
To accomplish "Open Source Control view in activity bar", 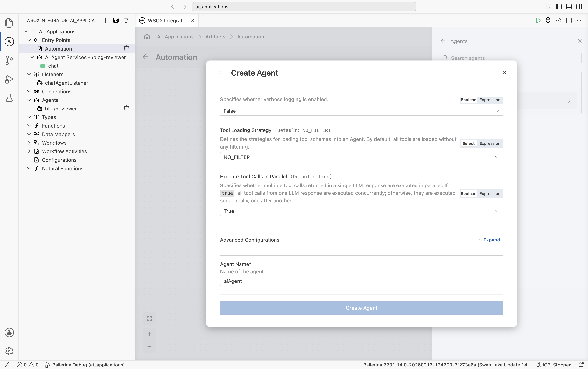I will point(9,60).
